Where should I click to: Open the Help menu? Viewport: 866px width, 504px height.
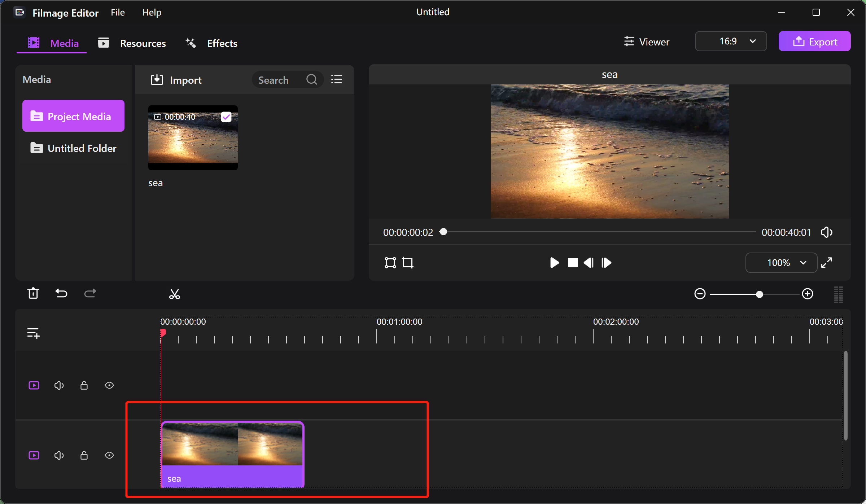152,13
